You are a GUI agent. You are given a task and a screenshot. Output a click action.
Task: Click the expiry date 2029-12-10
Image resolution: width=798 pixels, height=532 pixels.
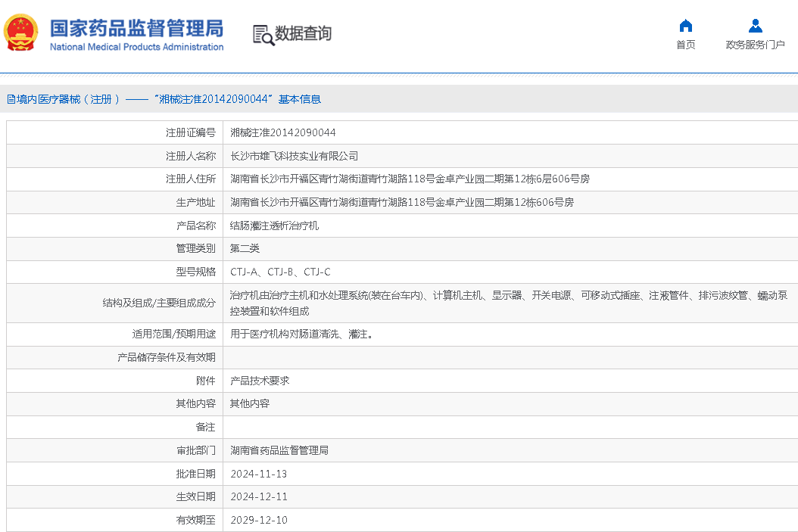pyautogui.click(x=258, y=520)
